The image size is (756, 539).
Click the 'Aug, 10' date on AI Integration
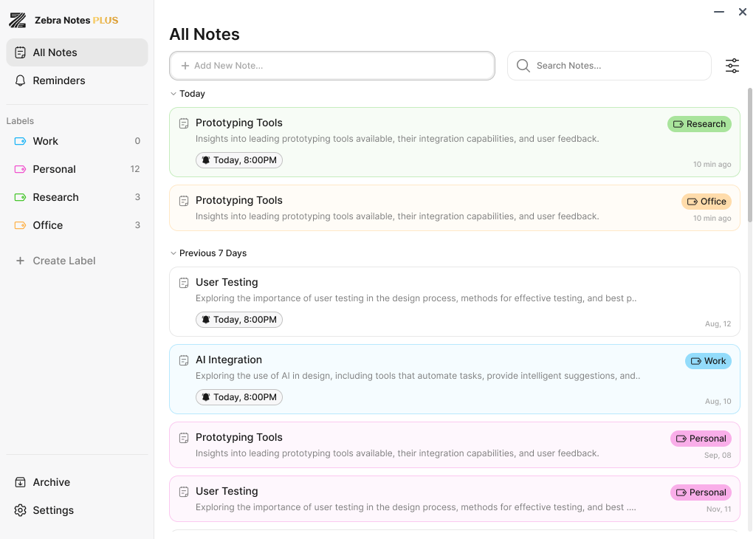(718, 402)
